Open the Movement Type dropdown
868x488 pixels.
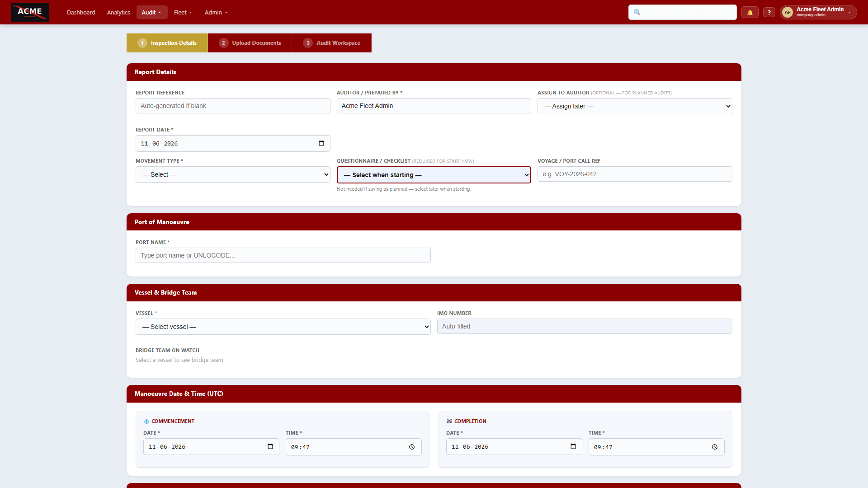[233, 174]
